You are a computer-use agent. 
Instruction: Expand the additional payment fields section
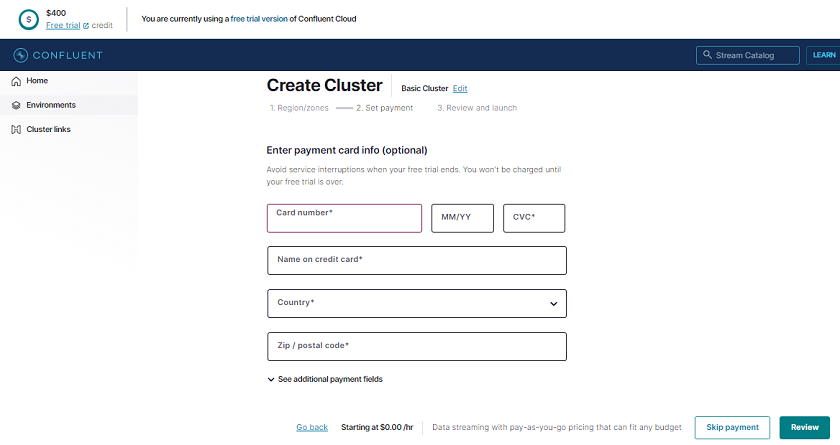point(324,379)
